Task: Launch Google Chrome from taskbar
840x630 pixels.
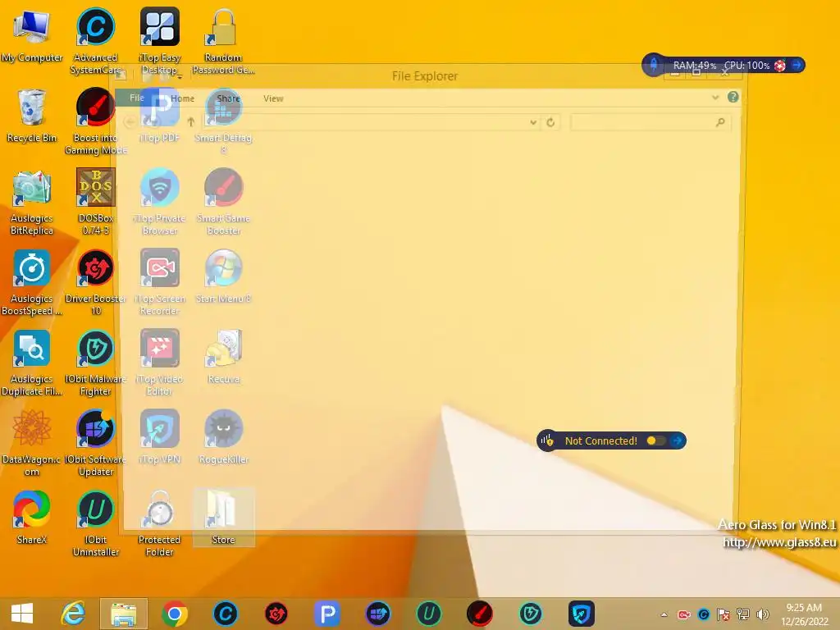Action: 174,614
